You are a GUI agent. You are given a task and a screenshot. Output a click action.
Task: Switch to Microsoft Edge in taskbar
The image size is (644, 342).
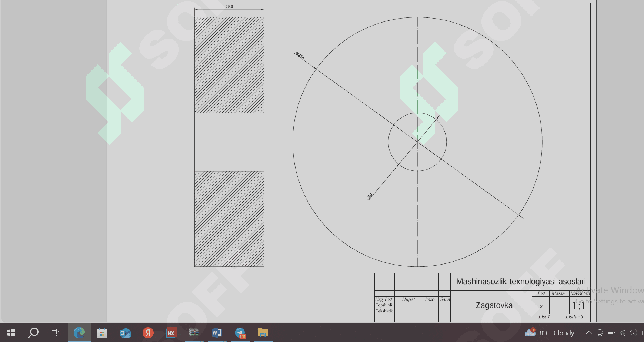point(79,333)
